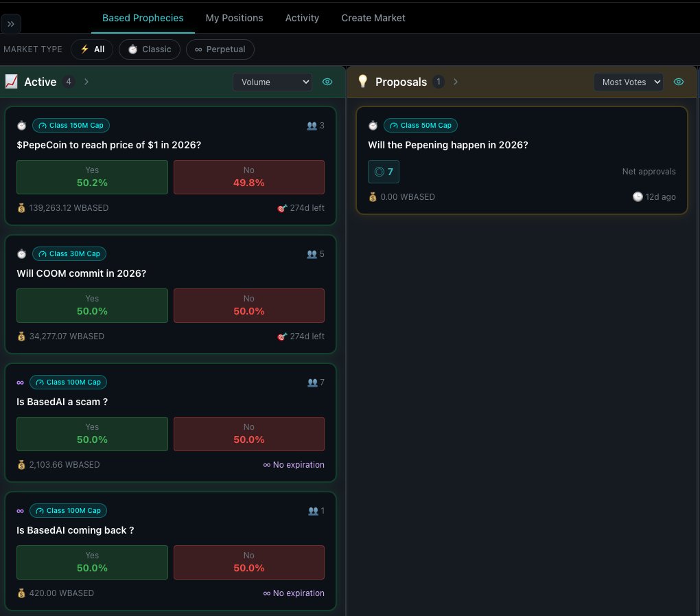700x616 pixels.
Task: Open Is BasedAI coming back title
Action: [75, 530]
